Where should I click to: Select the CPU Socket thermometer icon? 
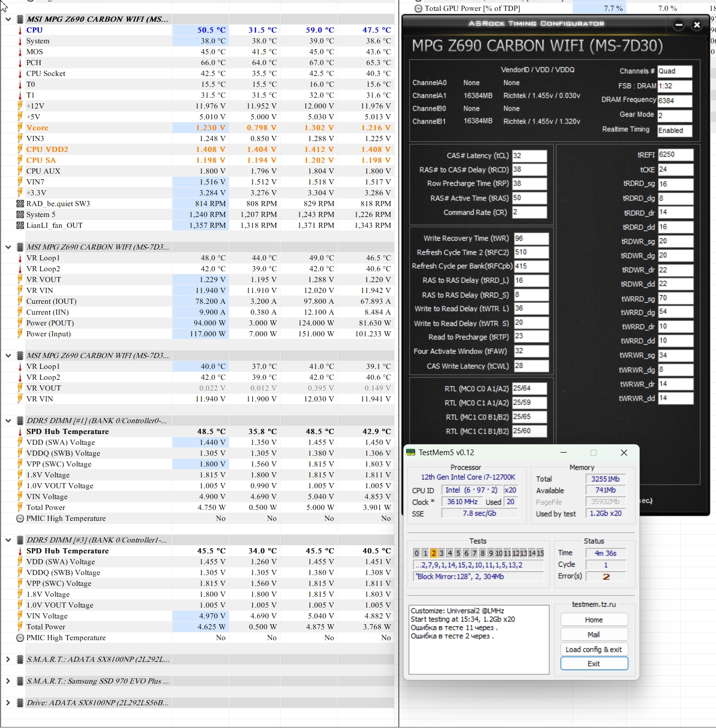coord(20,73)
